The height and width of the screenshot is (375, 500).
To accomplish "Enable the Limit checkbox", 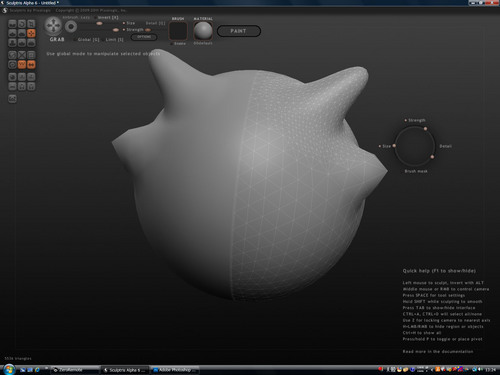I will tap(103, 40).
